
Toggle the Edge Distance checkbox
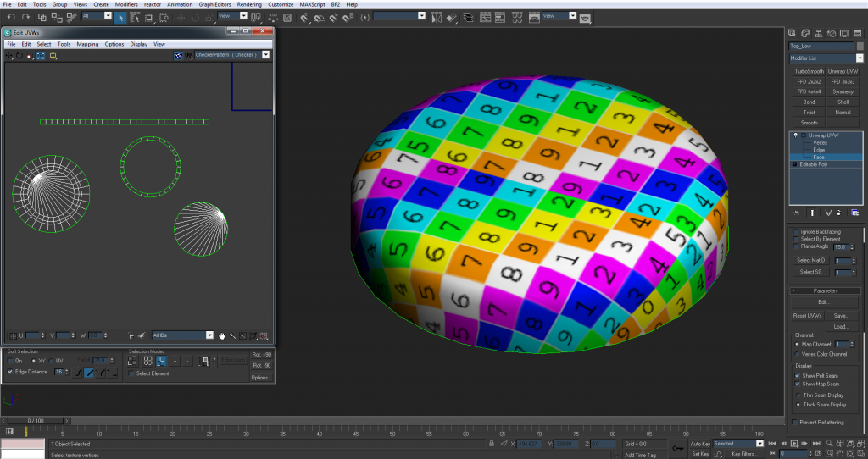click(x=11, y=372)
